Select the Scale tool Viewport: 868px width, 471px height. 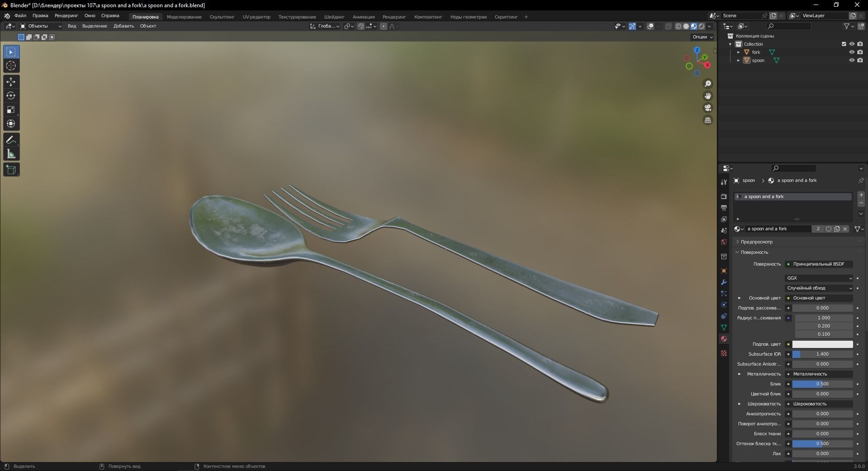coord(11,110)
